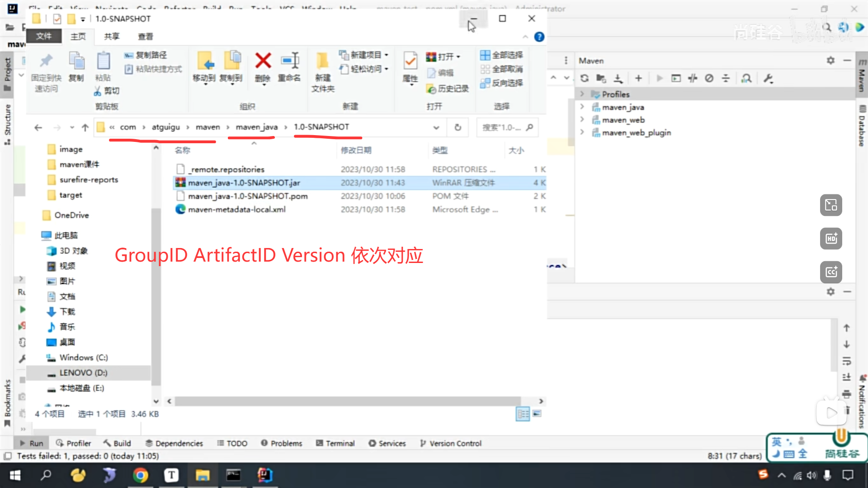Toggle Skip Tests mode in Maven toolbar

pos(709,78)
